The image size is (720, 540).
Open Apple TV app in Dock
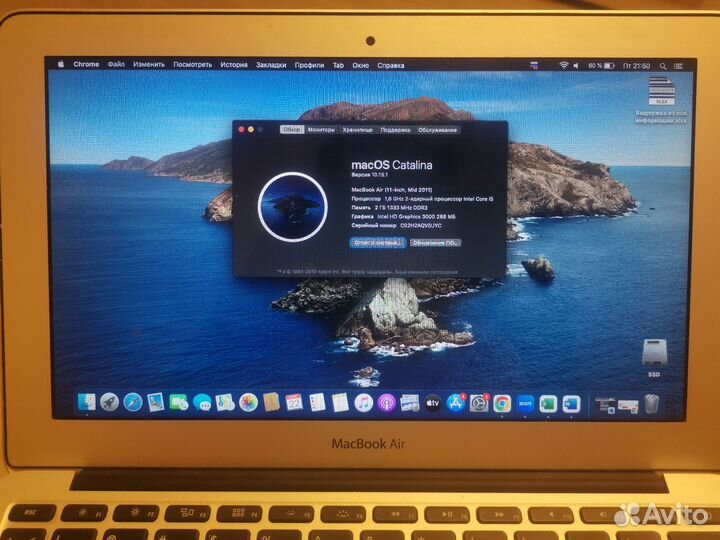tap(433, 403)
